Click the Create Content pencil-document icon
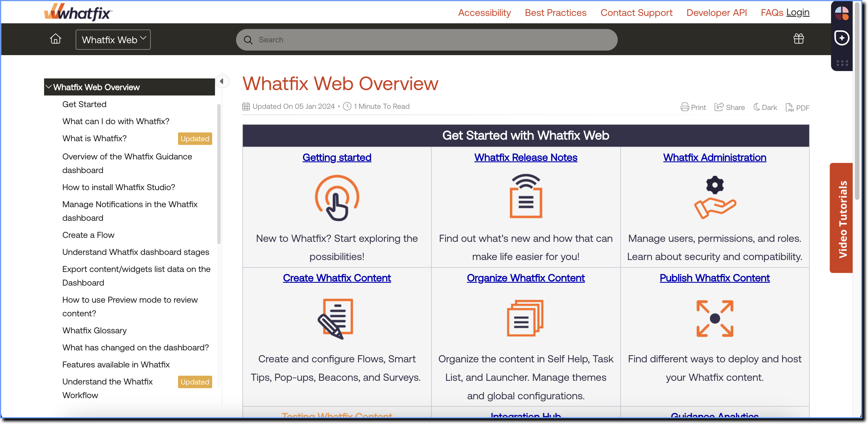The image size is (868, 424). click(x=335, y=319)
